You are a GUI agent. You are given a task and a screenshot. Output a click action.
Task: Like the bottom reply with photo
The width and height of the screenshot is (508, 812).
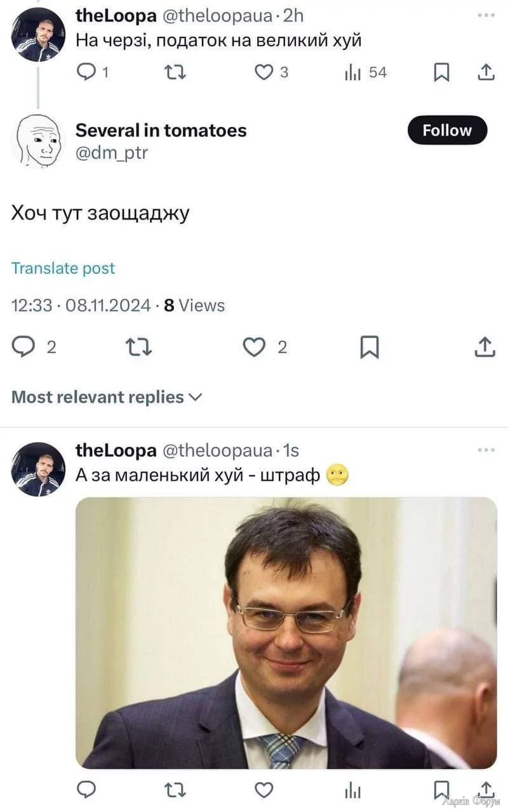(x=264, y=789)
